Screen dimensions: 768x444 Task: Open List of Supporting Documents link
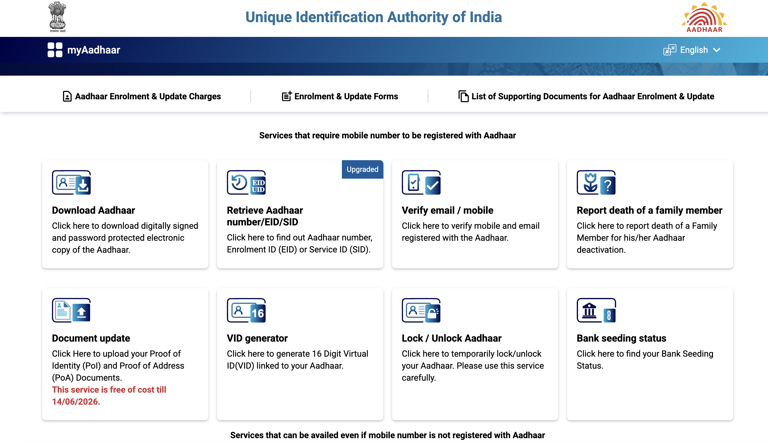coord(593,97)
